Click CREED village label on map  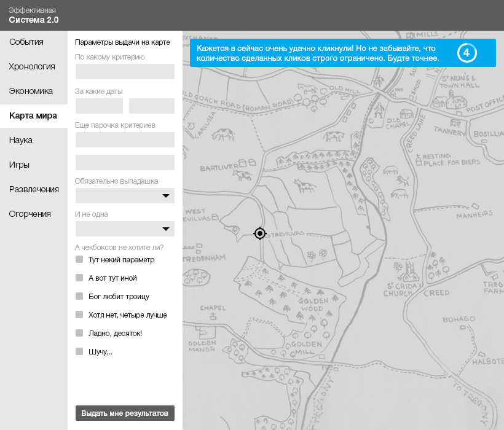tap(436, 292)
